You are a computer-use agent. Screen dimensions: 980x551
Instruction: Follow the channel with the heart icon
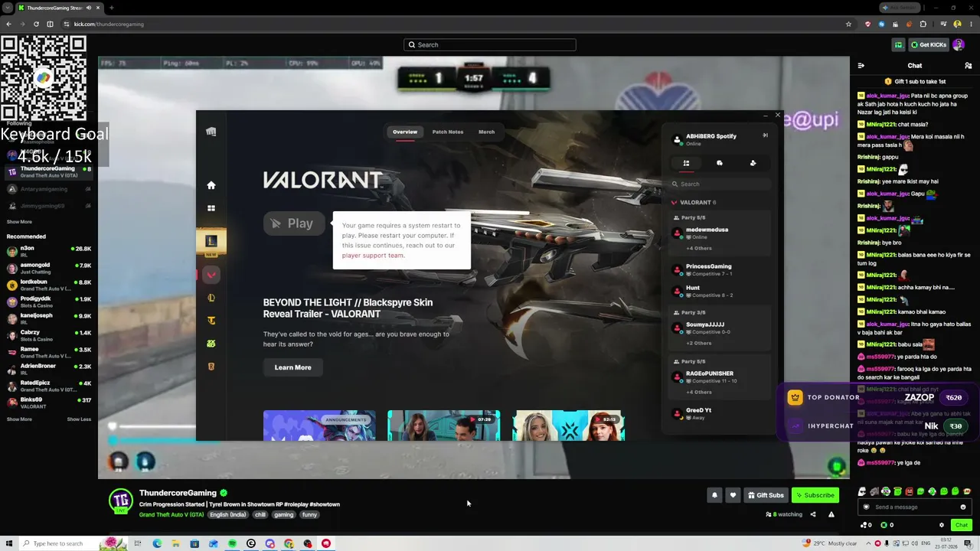(x=733, y=495)
